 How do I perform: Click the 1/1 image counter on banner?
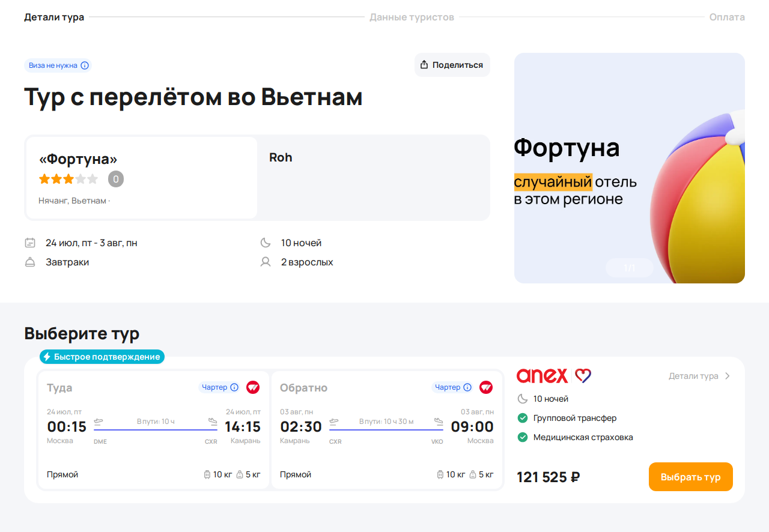point(630,268)
